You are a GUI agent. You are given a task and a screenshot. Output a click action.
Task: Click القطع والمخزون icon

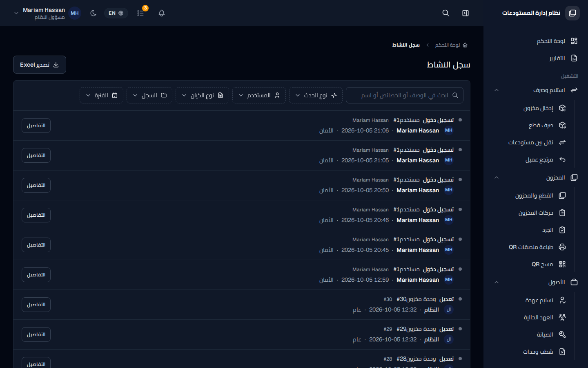(562, 195)
